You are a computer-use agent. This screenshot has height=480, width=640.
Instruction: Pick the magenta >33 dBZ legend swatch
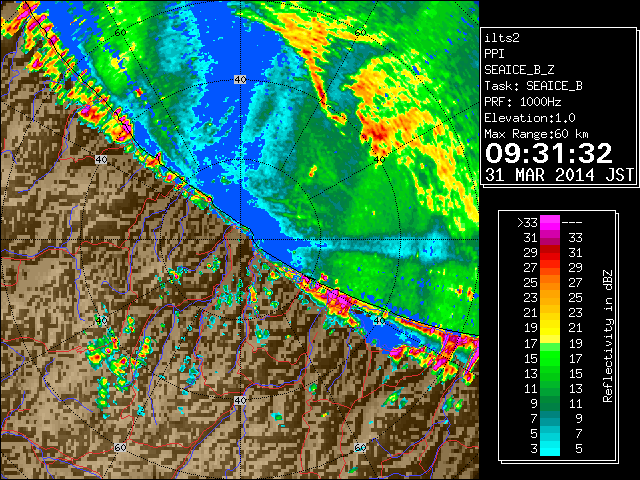tap(550, 223)
